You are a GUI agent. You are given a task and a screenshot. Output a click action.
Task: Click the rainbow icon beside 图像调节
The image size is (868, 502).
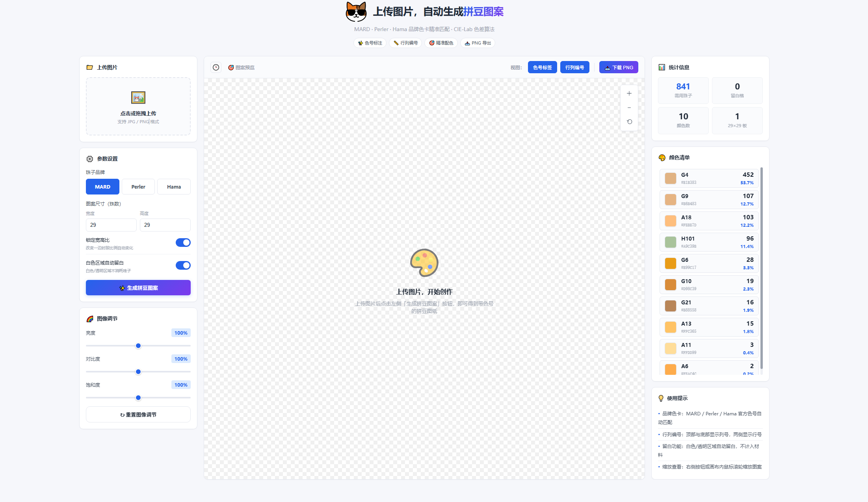coord(90,319)
